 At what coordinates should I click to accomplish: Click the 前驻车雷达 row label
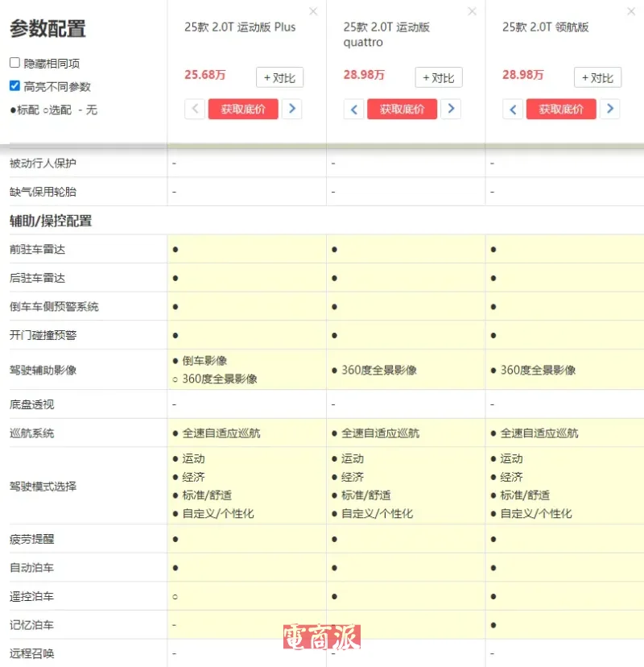(37, 249)
